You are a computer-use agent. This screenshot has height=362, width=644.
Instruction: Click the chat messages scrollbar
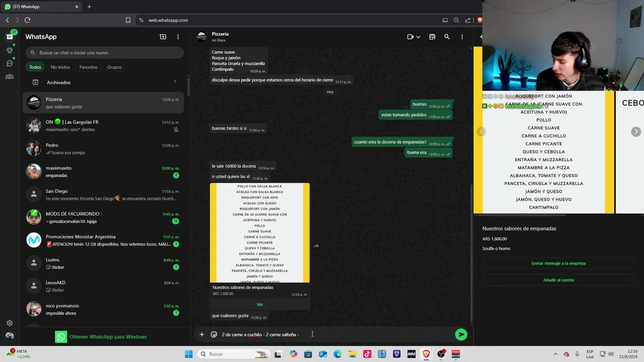coord(471,254)
